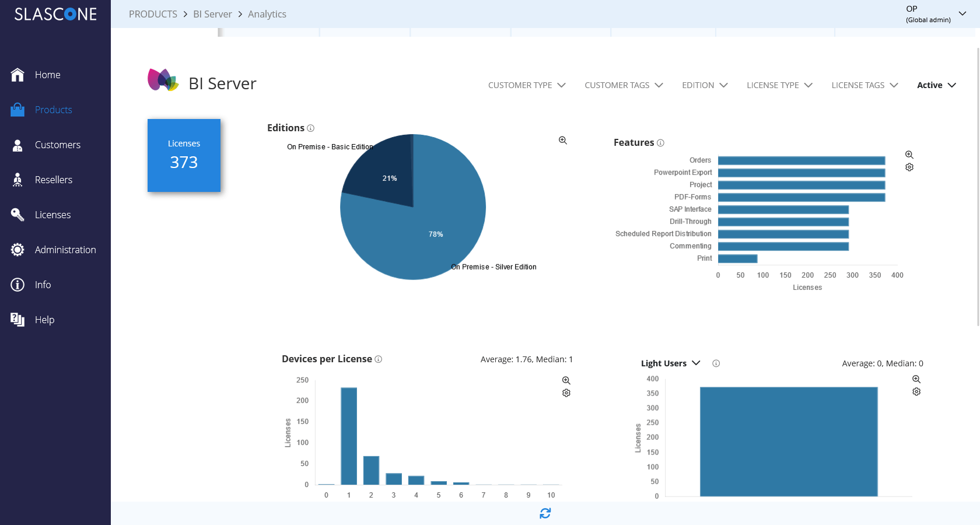Go to Customers in the sidebar
Viewport: 980px width, 525px height.
click(x=57, y=145)
